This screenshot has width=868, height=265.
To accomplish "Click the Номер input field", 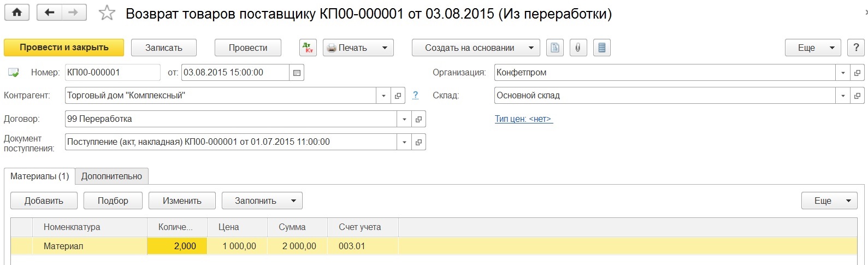I will tap(112, 72).
